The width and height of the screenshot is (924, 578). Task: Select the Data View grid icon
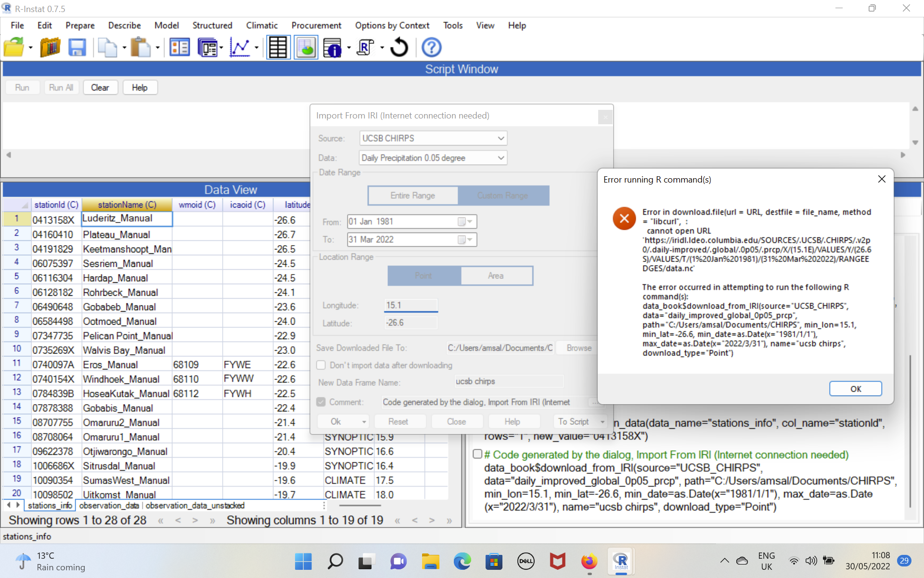278,47
